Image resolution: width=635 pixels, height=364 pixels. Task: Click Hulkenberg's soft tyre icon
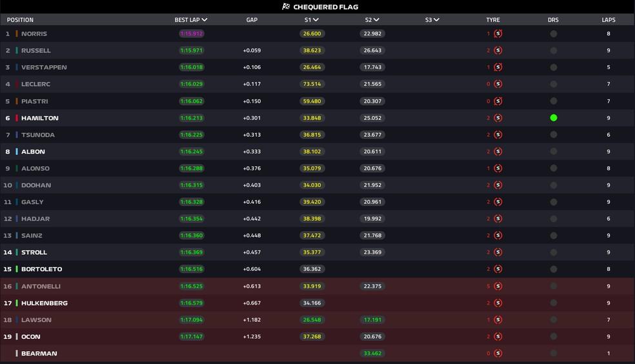pos(498,303)
